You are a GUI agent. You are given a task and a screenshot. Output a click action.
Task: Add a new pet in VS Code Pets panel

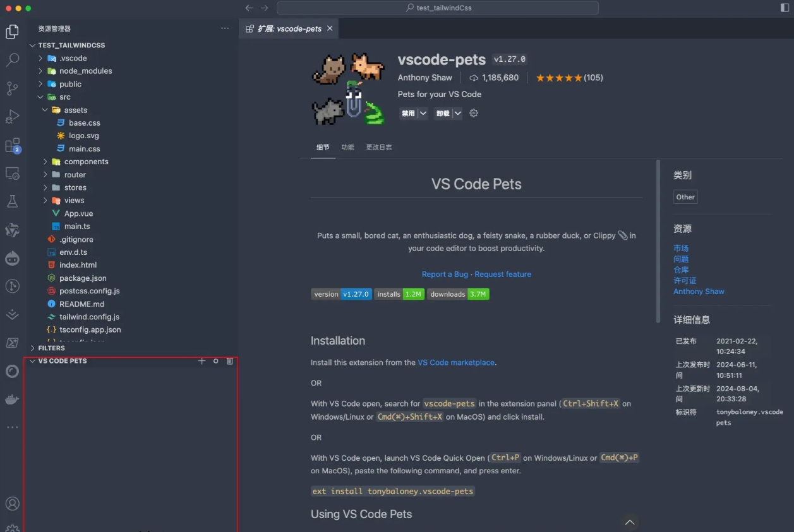pyautogui.click(x=202, y=361)
